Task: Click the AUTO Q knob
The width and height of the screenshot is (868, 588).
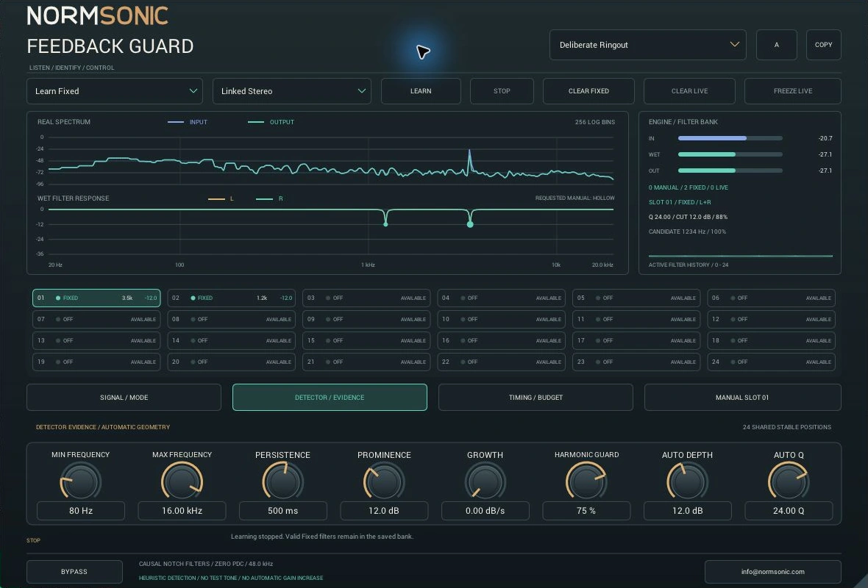Action: point(789,481)
